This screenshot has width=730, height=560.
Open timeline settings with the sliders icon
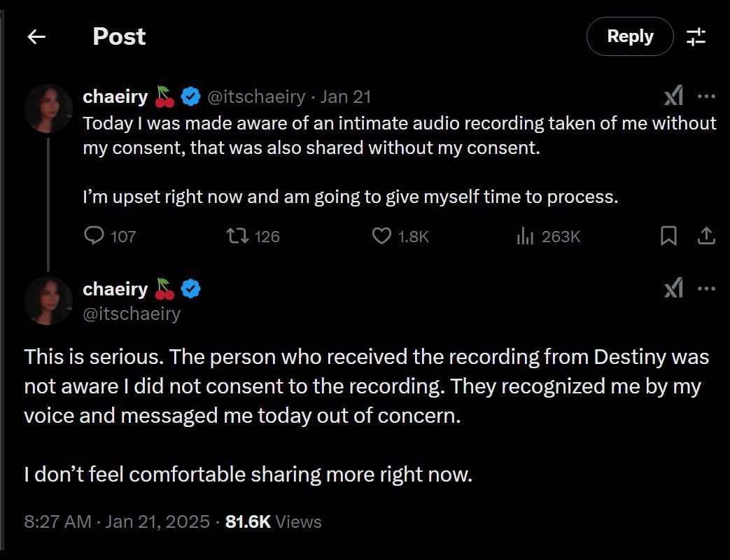pyautogui.click(x=696, y=36)
